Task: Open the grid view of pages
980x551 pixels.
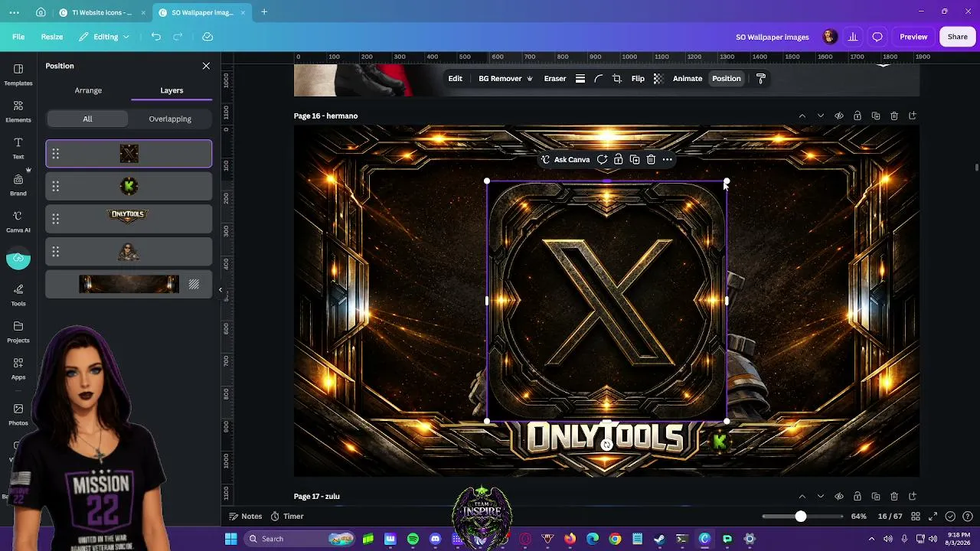Action: coord(915,517)
